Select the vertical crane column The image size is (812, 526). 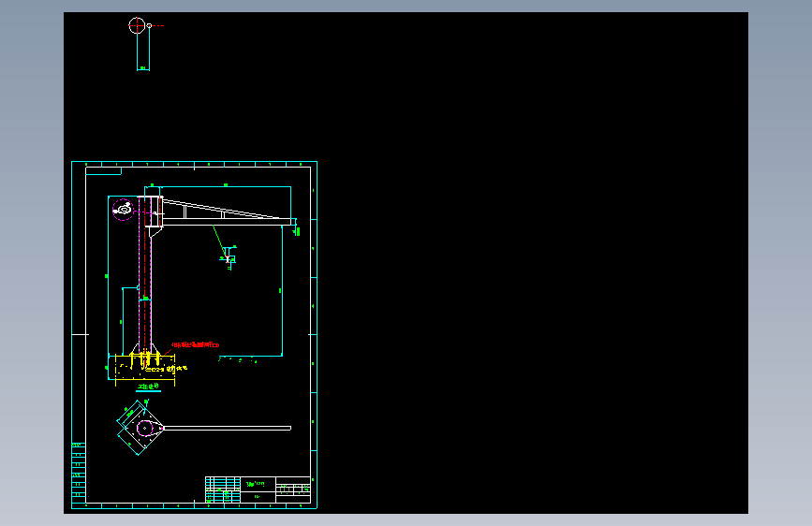145,274
